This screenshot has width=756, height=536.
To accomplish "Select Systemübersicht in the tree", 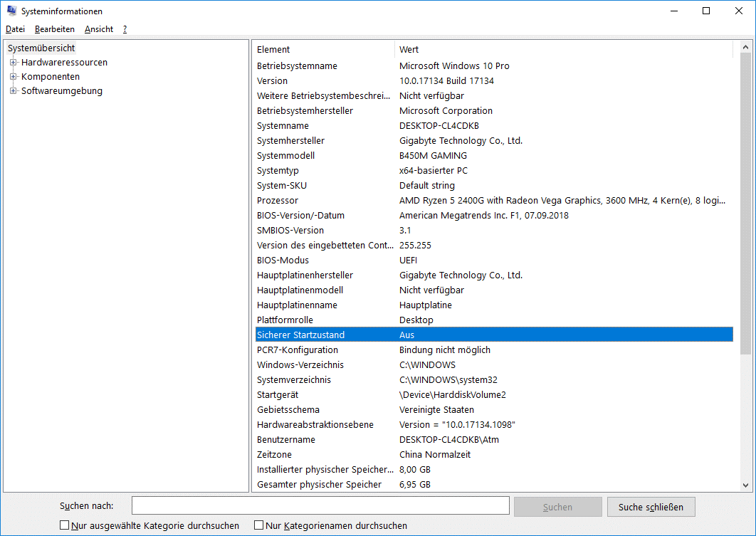I will [41, 48].
